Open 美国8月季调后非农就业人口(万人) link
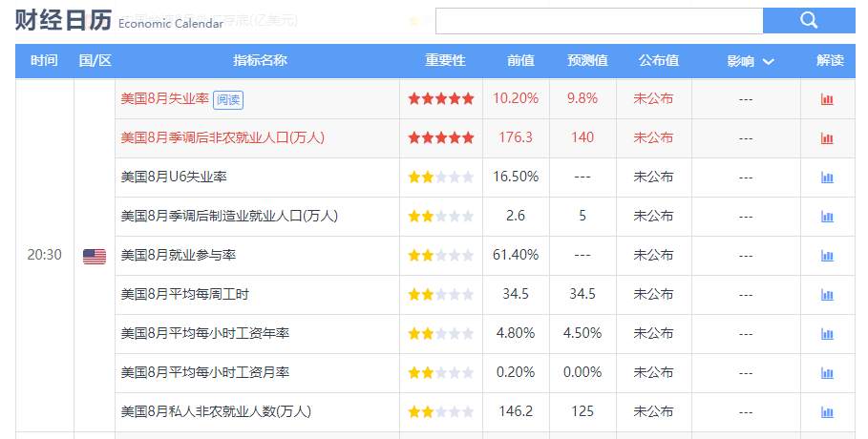The width and height of the screenshot is (868, 439). 222,137
